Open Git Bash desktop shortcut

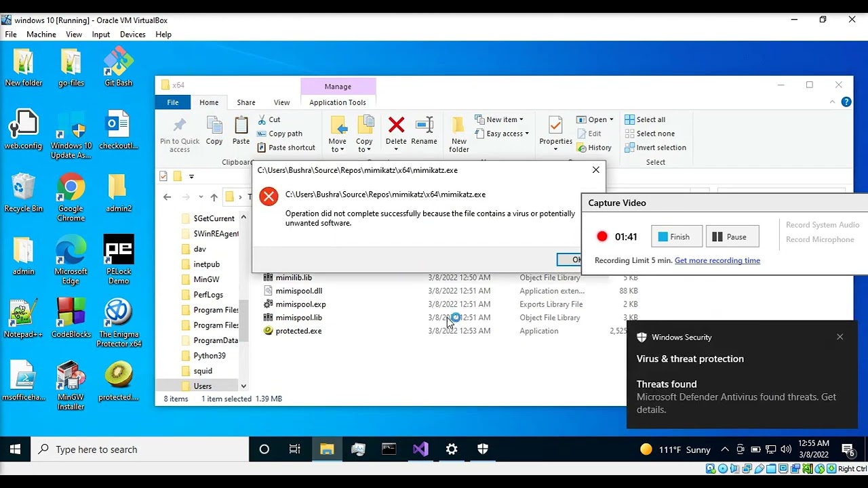[x=118, y=67]
